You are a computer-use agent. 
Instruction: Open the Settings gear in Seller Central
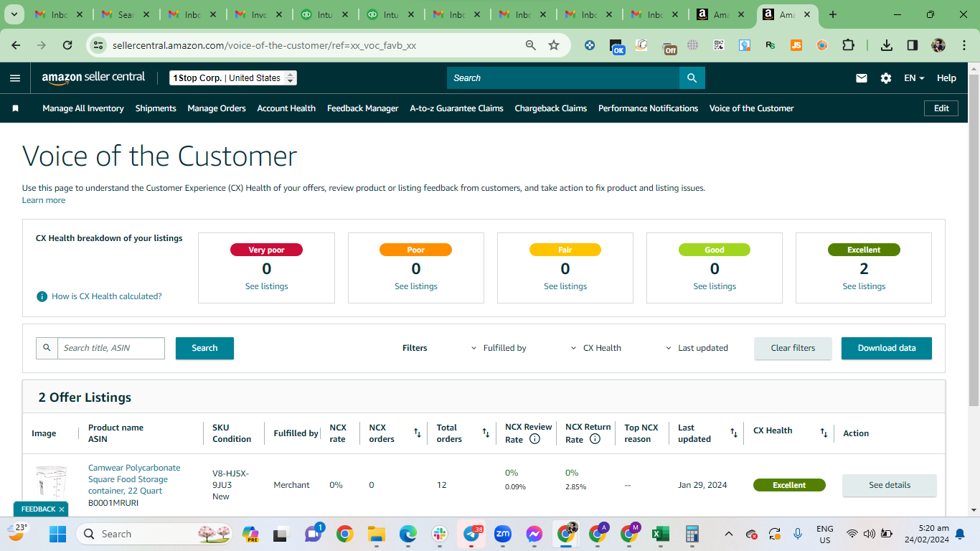point(886,78)
